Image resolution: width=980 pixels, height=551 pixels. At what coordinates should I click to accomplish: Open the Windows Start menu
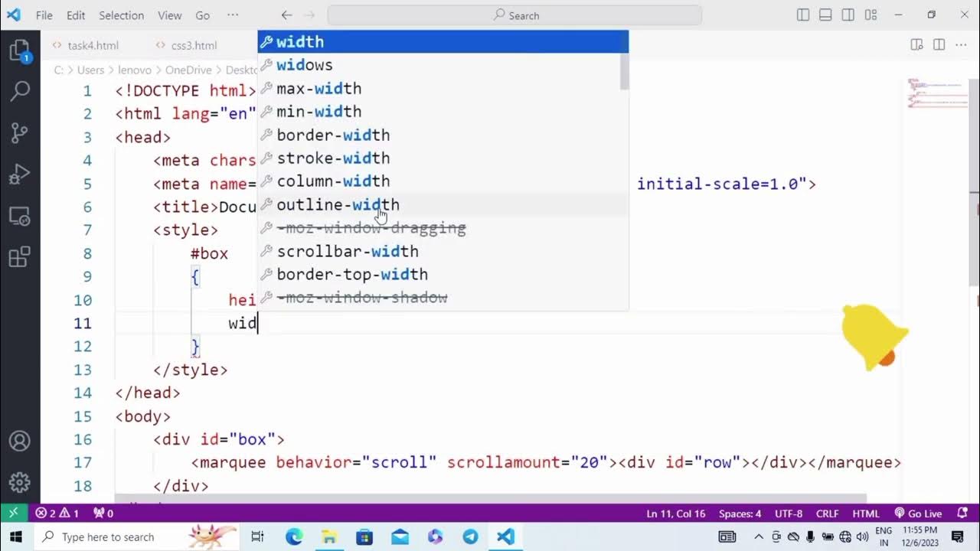16,537
